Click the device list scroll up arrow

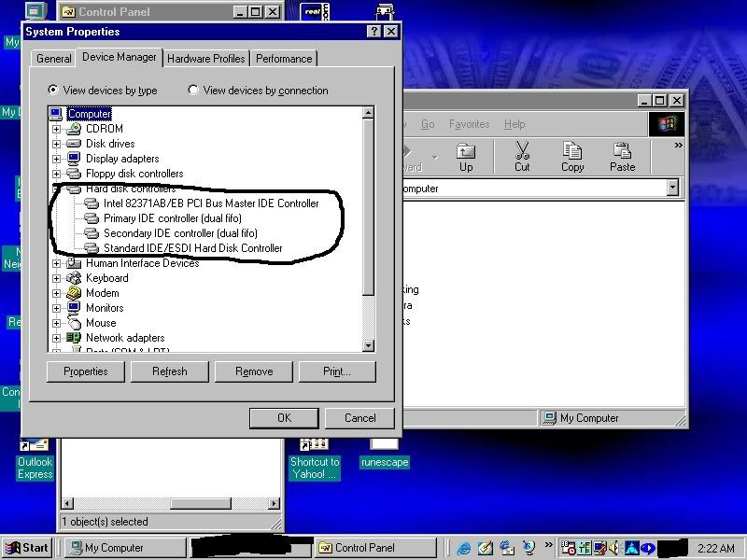click(x=368, y=113)
